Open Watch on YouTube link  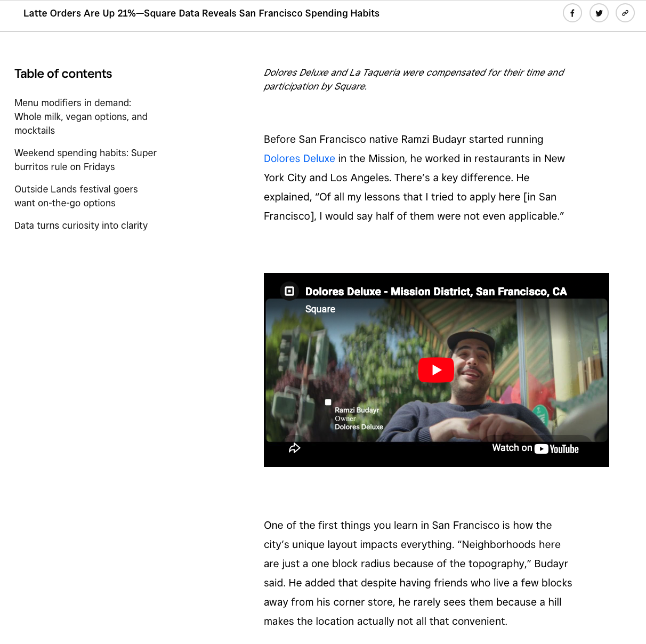535,448
